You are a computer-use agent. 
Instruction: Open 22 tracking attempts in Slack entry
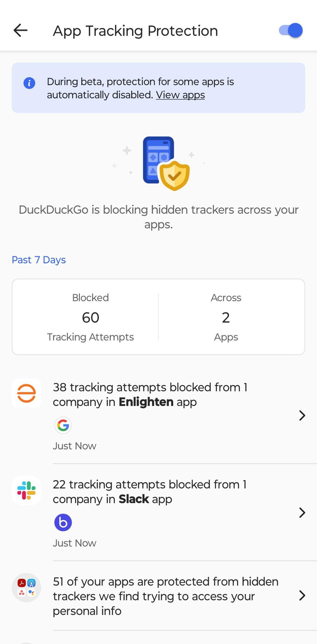click(158, 513)
